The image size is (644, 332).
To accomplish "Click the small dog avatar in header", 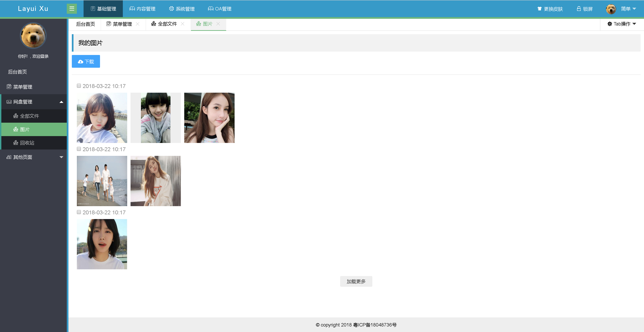I will coord(611,9).
